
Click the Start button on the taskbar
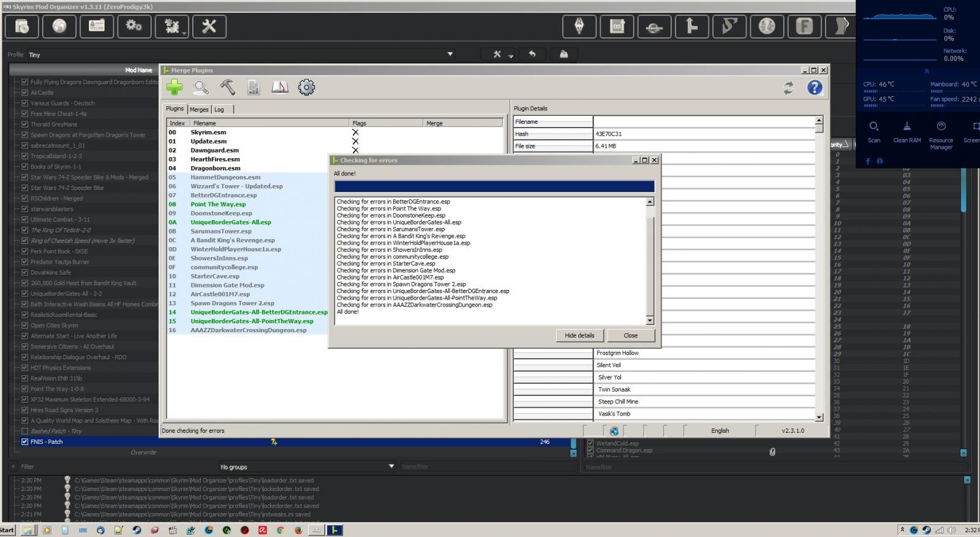[7, 530]
